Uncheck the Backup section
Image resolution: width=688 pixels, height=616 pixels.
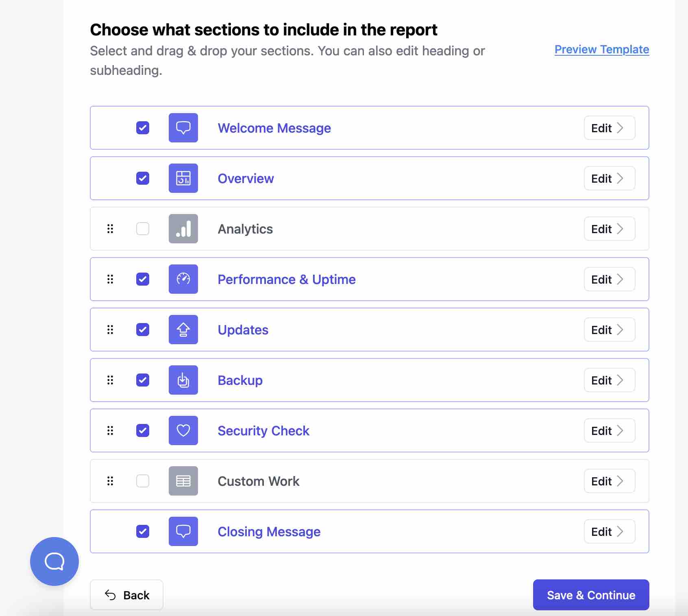142,380
